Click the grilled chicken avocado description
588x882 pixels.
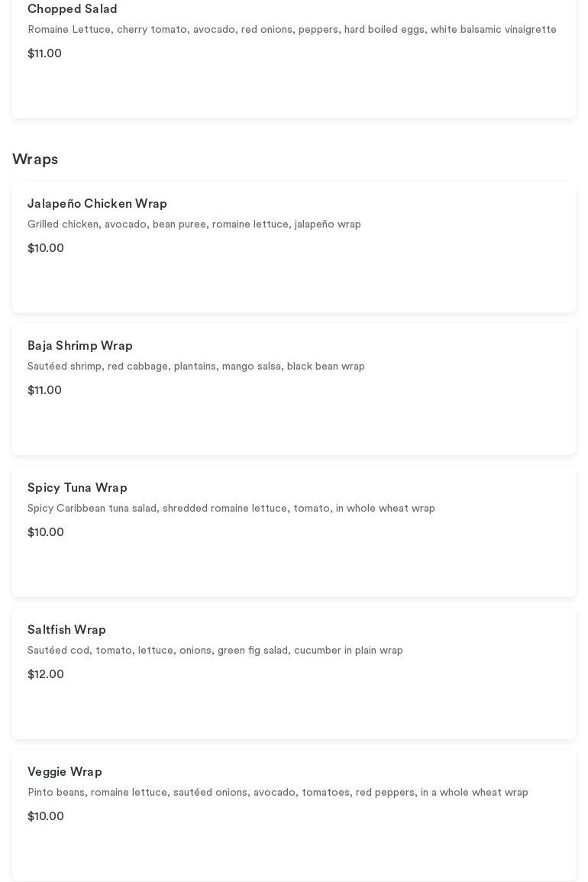[194, 225]
